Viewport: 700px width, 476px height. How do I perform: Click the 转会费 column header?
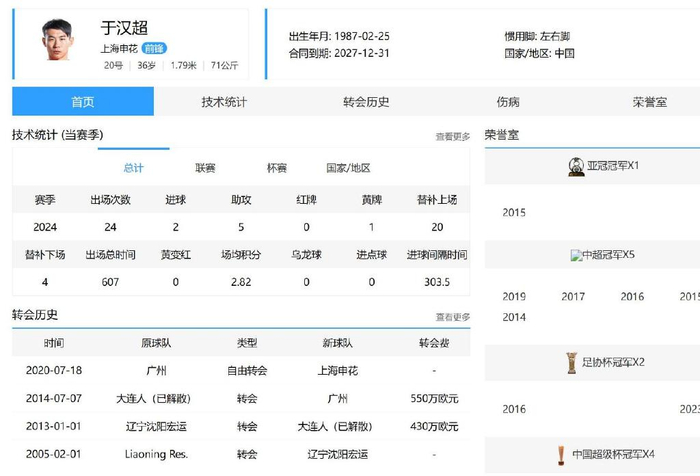[434, 343]
